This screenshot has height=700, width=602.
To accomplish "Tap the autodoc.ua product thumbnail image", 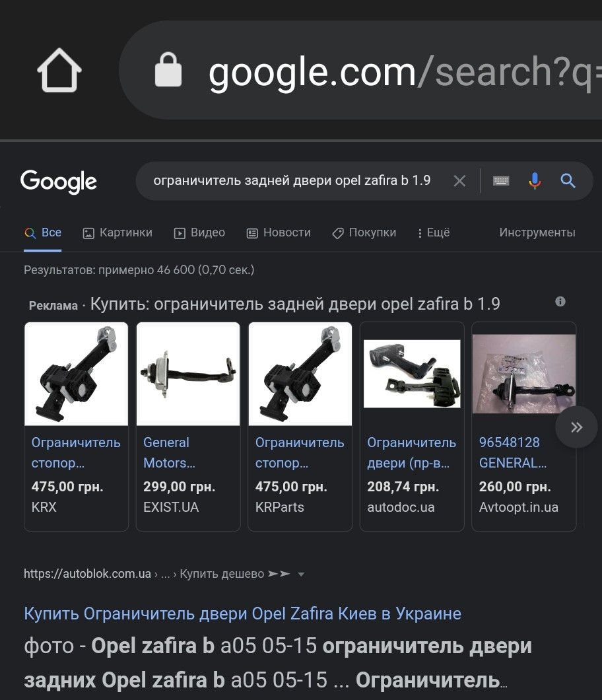I will point(412,374).
